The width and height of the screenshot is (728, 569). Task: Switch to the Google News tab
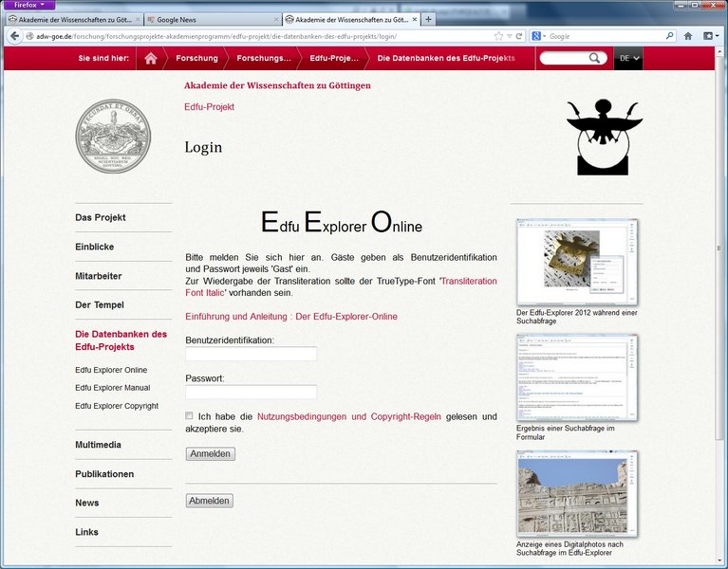point(213,19)
